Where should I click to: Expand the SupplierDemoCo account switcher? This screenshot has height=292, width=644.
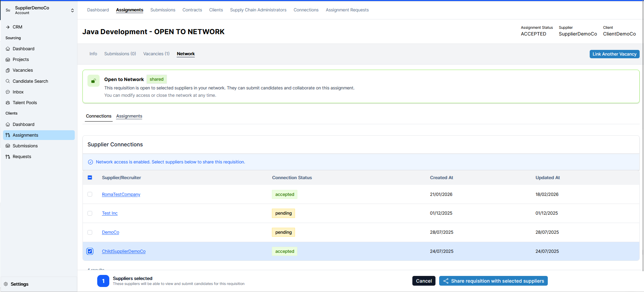pos(72,10)
